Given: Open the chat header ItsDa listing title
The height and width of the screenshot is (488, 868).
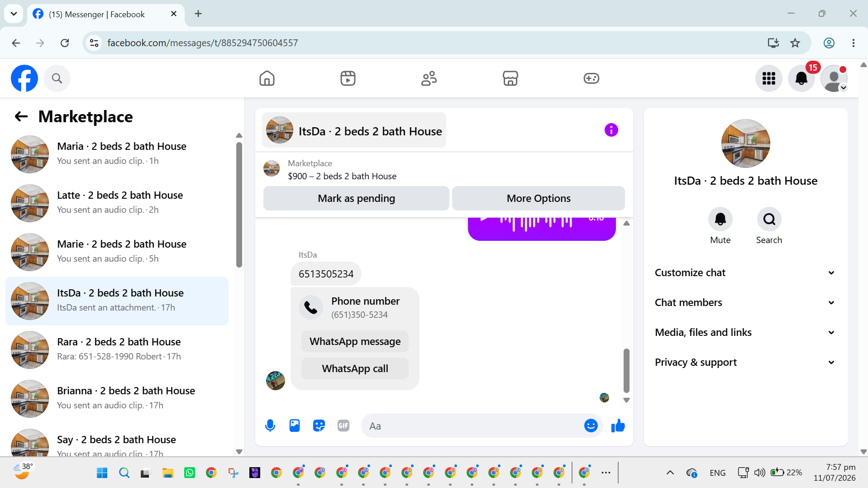Looking at the screenshot, I should coord(354,130).
